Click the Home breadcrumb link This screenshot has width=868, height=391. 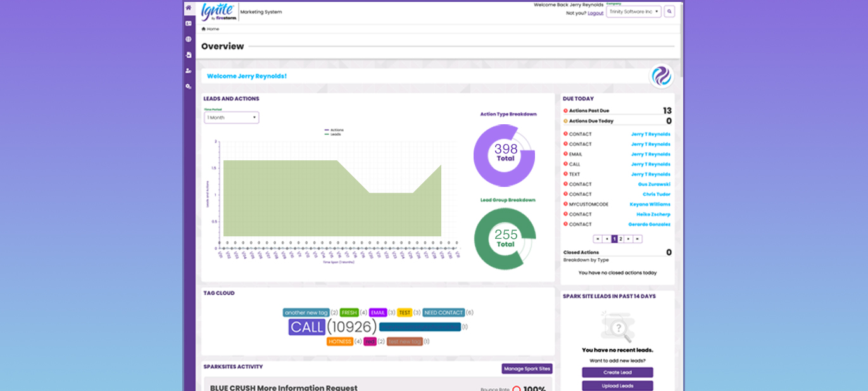tap(210, 29)
